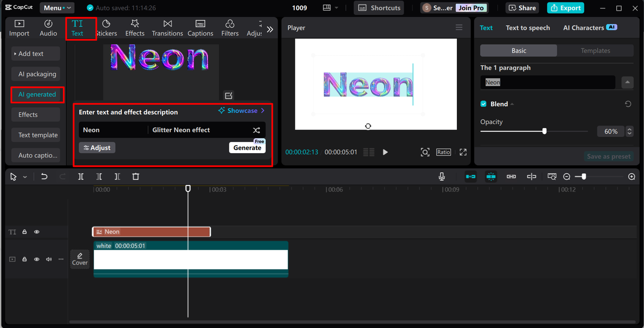
Task: Open the Audio tab
Action: [x=48, y=28]
